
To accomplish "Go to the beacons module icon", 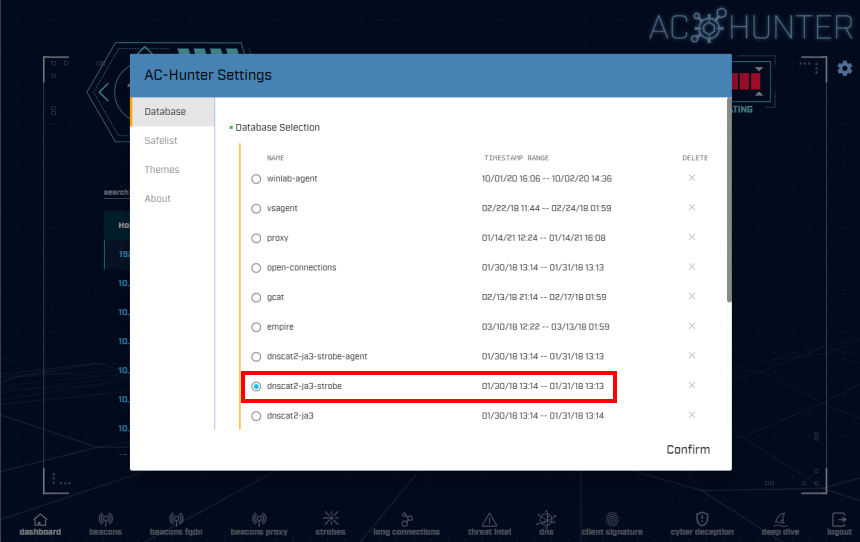I will click(105, 519).
